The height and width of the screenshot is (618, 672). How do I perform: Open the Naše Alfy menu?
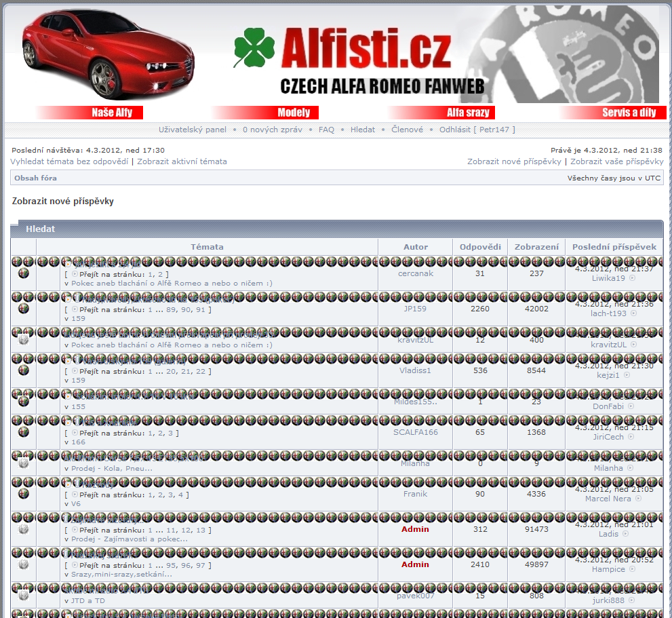(112, 113)
